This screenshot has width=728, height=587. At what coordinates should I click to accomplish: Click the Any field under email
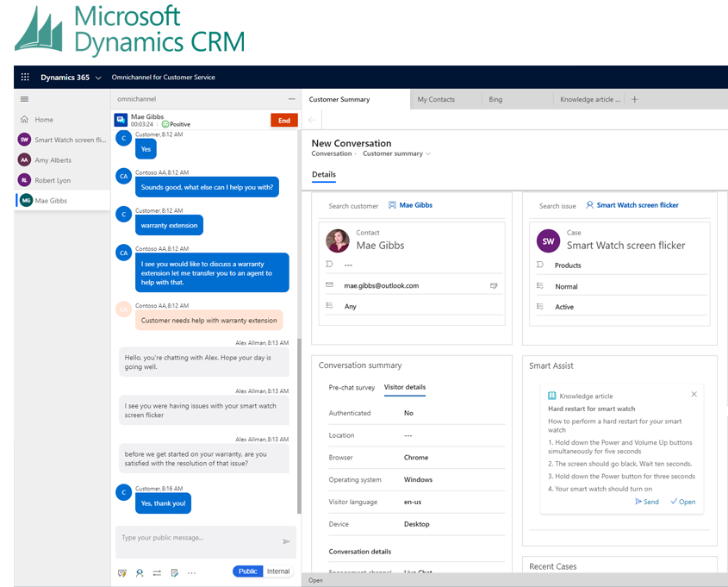(350, 307)
